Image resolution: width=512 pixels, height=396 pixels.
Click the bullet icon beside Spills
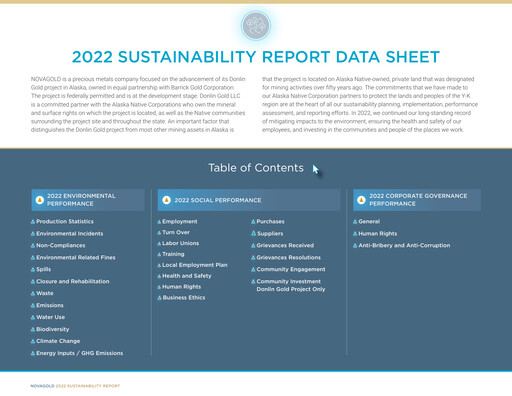[x=33, y=269]
